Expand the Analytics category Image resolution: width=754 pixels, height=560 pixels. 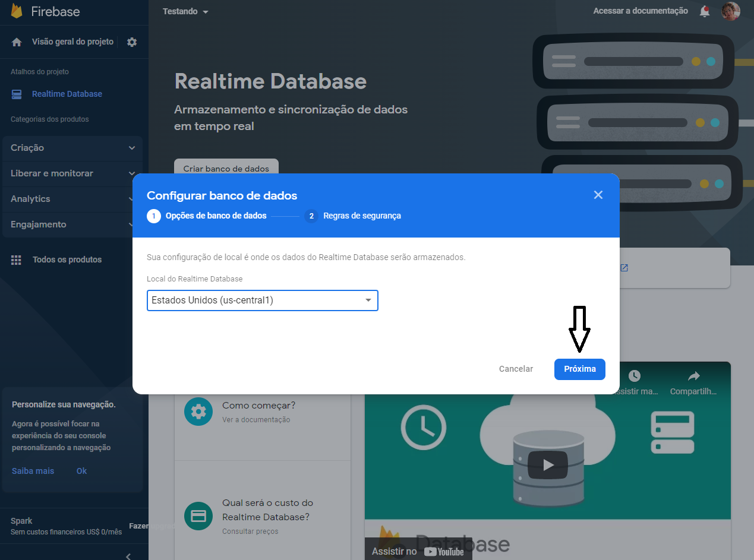(72, 199)
